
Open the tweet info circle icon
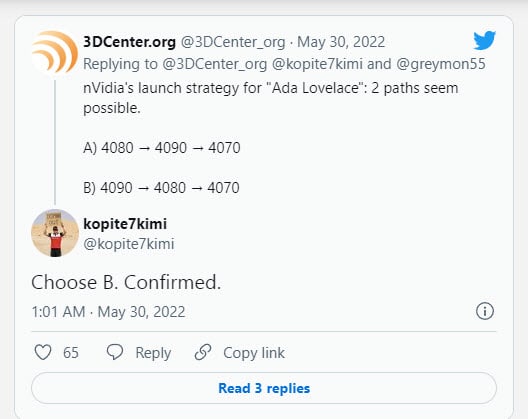[x=485, y=311]
